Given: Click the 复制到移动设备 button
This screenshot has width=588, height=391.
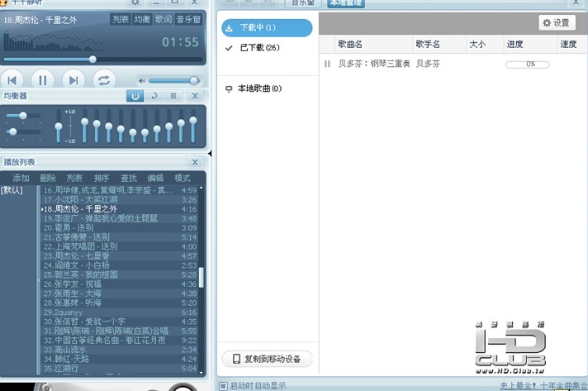Looking at the screenshot, I should pos(267,359).
